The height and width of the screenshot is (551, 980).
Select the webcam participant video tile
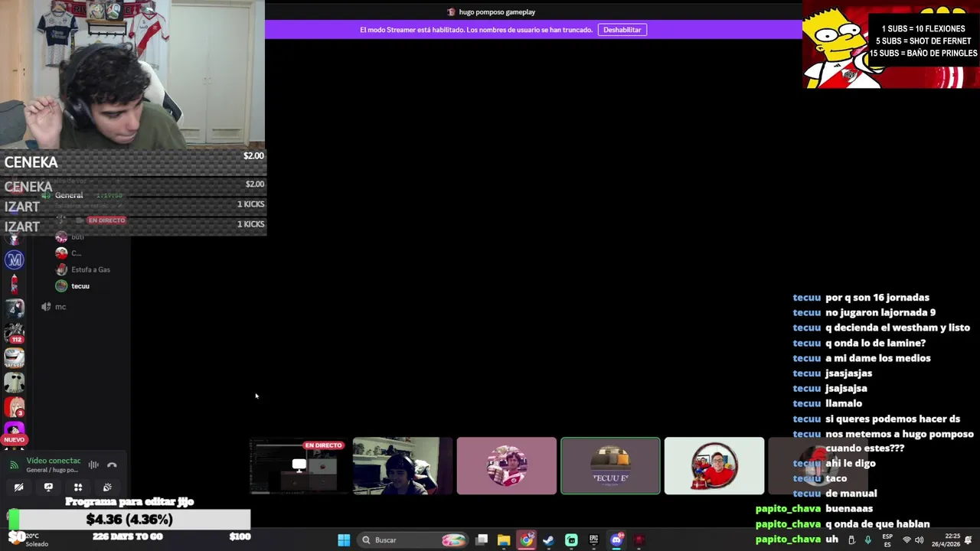(403, 466)
